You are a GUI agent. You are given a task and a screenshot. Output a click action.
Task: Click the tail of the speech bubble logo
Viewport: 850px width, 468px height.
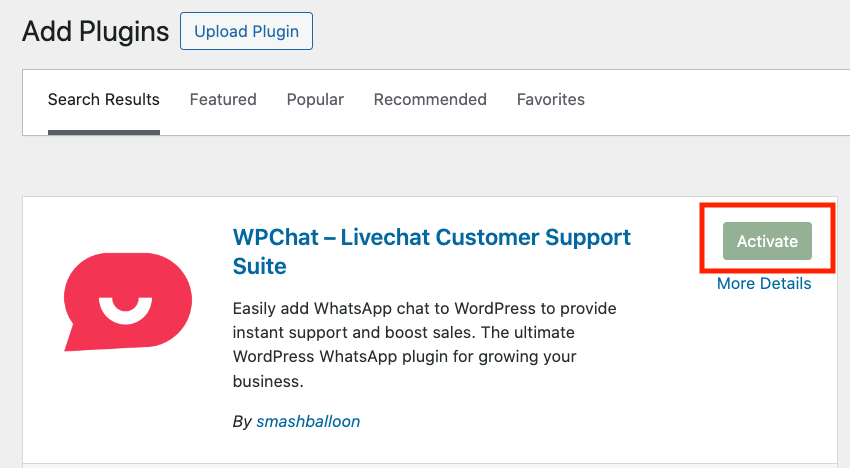click(76, 338)
